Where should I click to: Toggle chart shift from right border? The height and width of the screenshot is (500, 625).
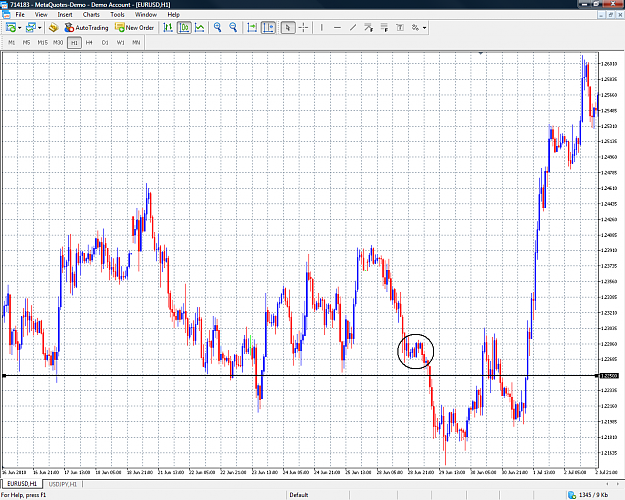tap(268, 28)
